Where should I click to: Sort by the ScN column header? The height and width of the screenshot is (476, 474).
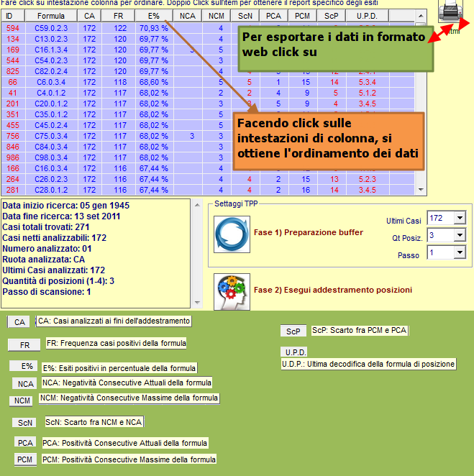(245, 16)
